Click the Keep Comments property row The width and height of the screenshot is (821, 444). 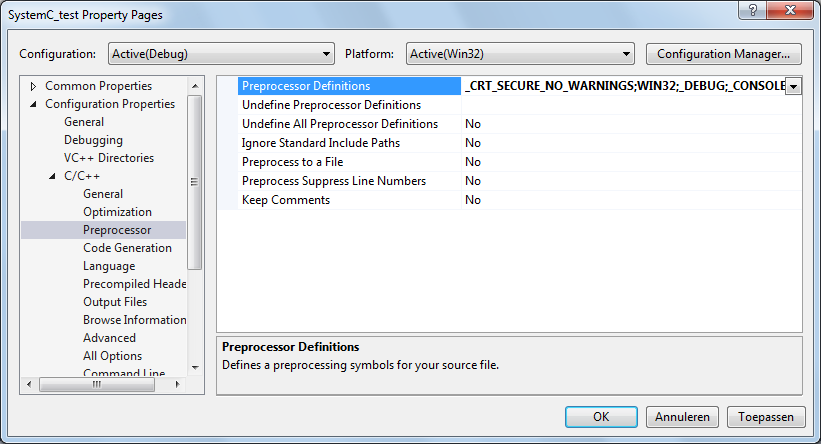pyautogui.click(x=285, y=200)
